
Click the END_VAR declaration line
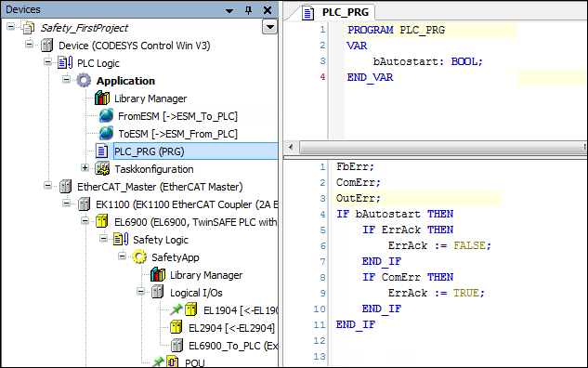tap(370, 77)
